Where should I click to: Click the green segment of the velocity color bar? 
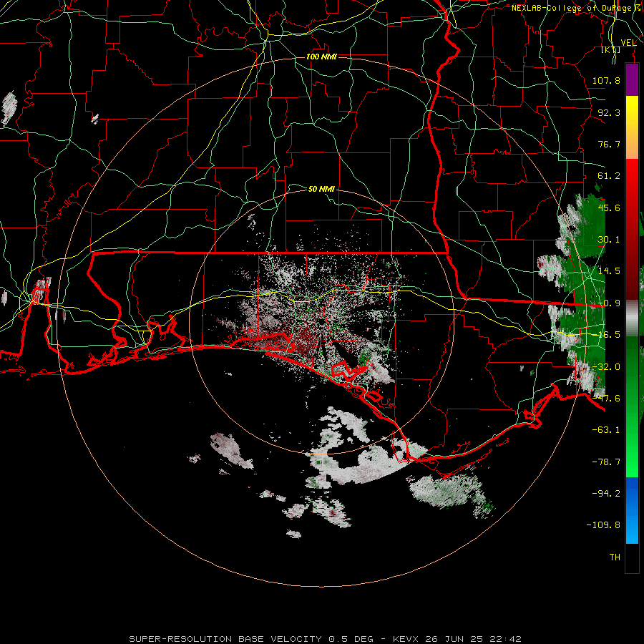(x=632, y=406)
